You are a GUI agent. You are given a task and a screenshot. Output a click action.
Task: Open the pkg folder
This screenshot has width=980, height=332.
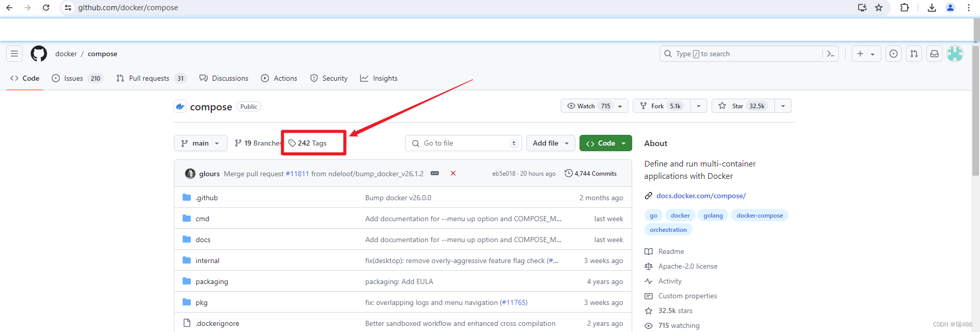click(202, 302)
